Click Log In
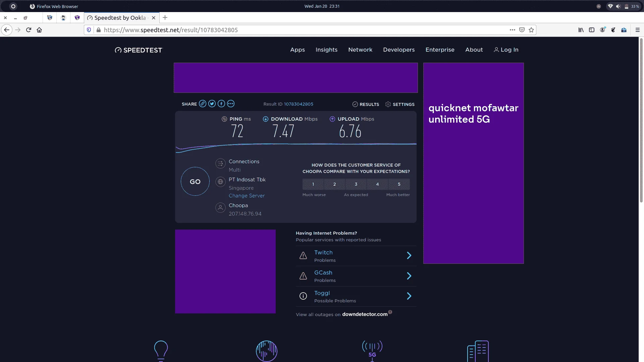This screenshot has width=644, height=362. point(506,50)
